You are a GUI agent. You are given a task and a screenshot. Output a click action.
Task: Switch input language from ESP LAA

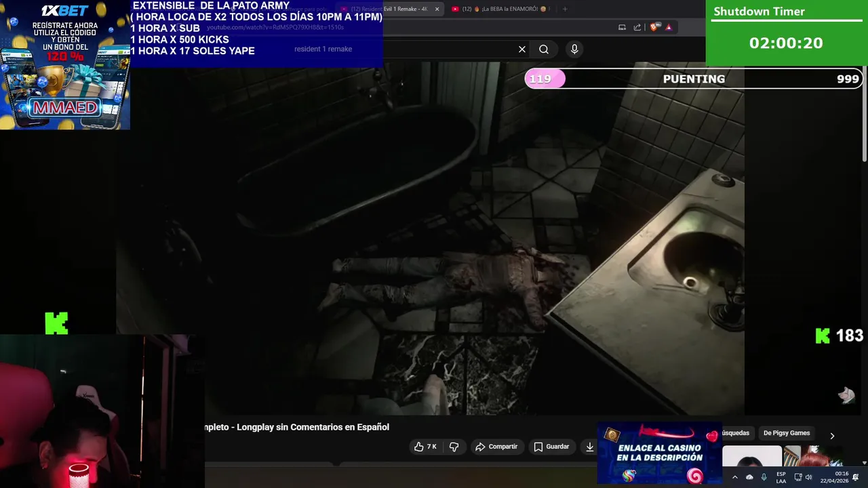pos(781,477)
